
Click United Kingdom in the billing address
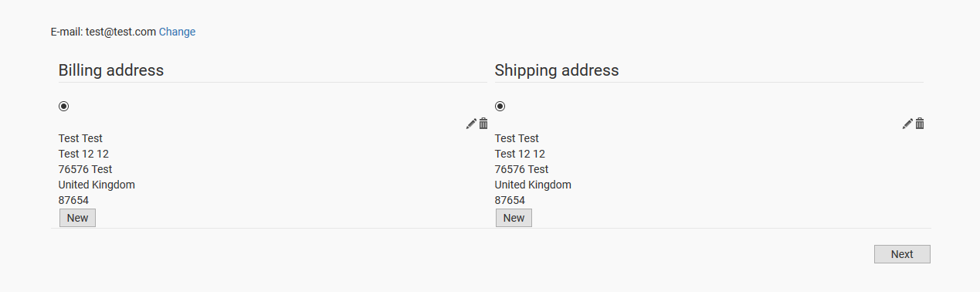click(97, 185)
